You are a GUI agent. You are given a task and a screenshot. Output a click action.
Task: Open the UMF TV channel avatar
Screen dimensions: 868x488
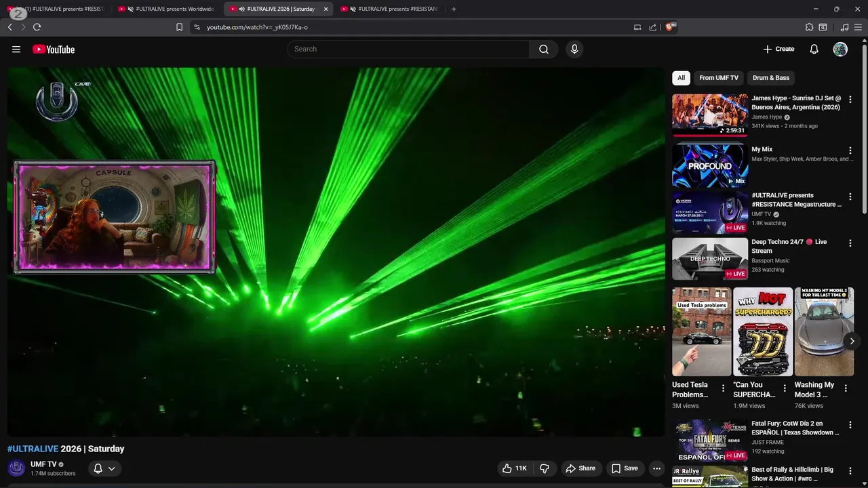point(16,468)
